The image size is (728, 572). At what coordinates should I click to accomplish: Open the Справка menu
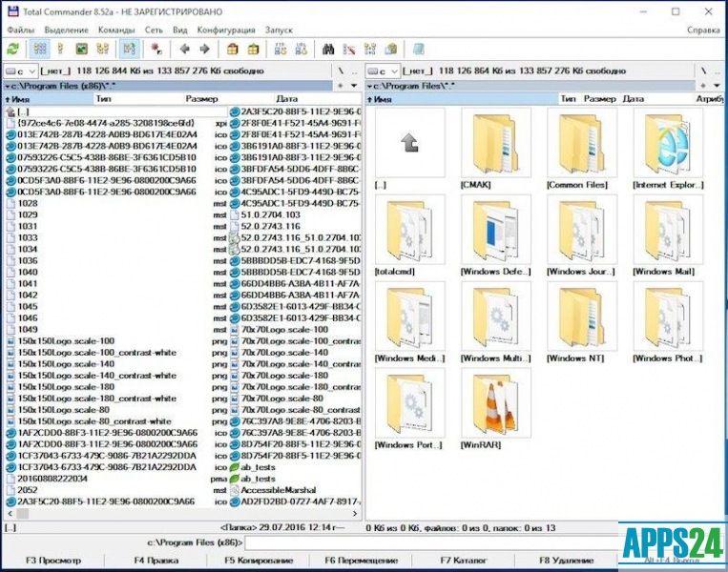point(703,31)
